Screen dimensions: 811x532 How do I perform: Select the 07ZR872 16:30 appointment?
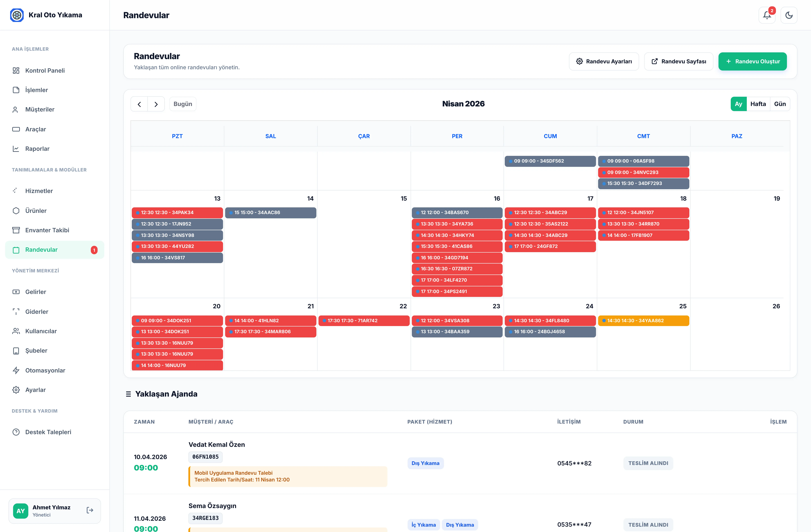(457, 269)
